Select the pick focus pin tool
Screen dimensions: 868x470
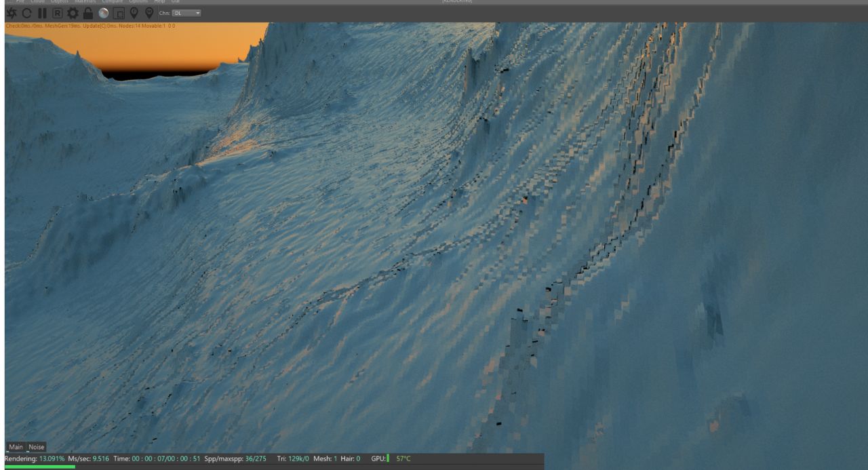(134, 13)
